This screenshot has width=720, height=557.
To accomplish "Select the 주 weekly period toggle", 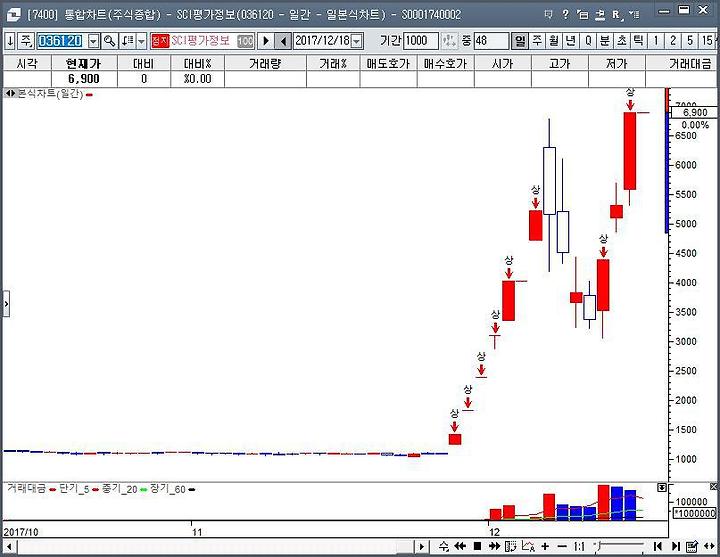I will tap(537, 41).
